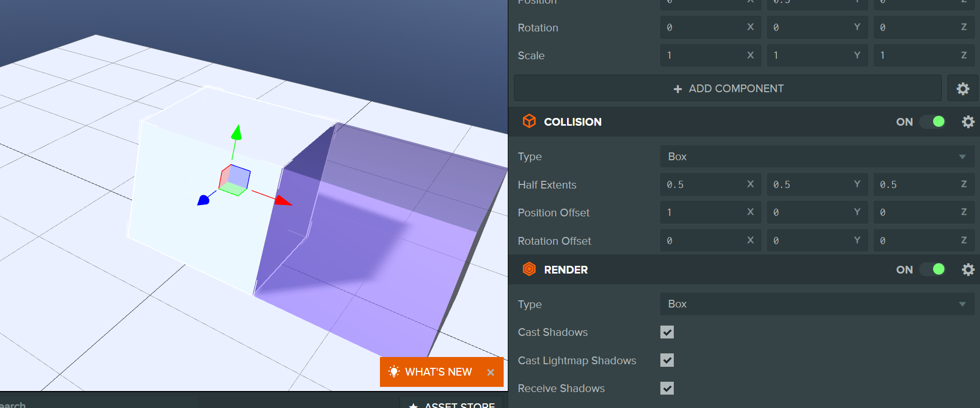
Task: Open the What's New notification
Action: point(432,372)
